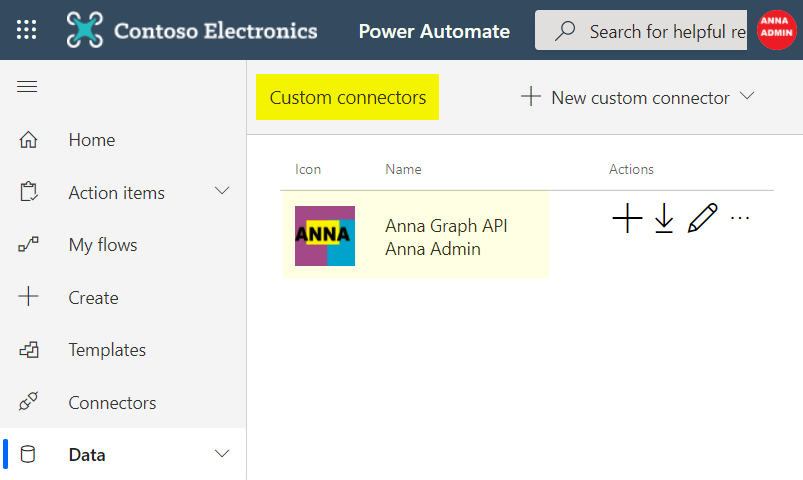Open the New custom connector dropdown arrow
Viewport: 803px width, 480px height.
(747, 96)
